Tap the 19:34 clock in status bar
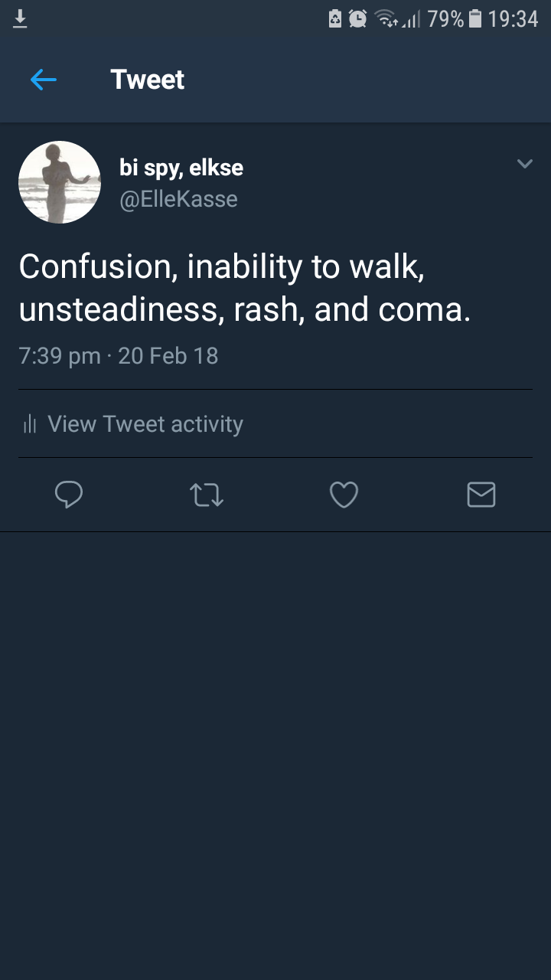This screenshot has height=980, width=551. [x=513, y=19]
